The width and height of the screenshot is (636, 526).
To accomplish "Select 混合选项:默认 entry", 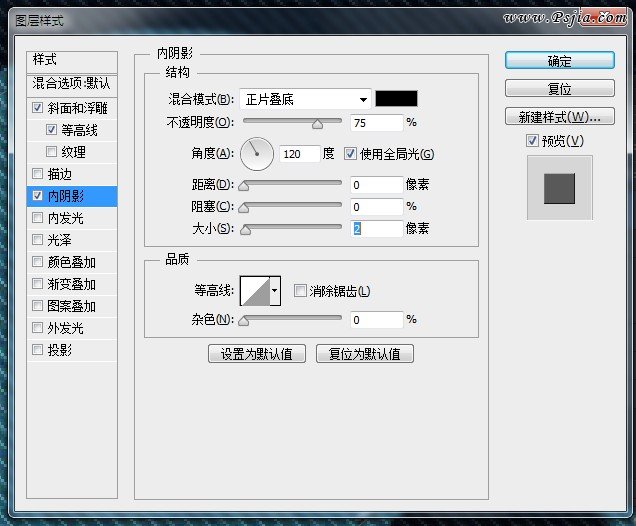I will tap(72, 84).
